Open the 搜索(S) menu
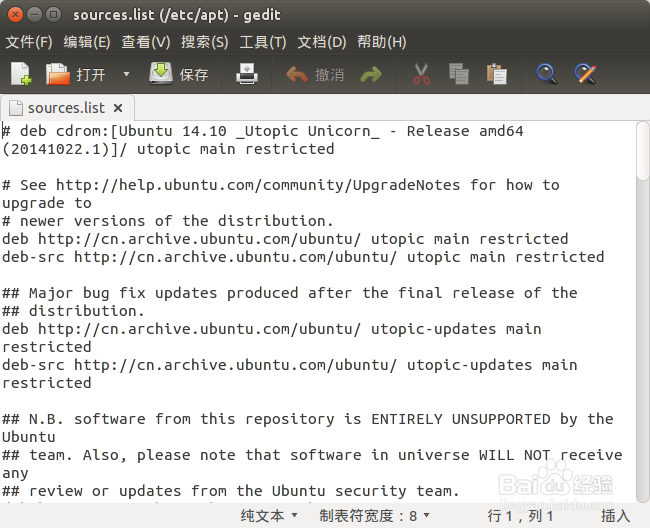The height and width of the screenshot is (528, 650). click(x=204, y=42)
